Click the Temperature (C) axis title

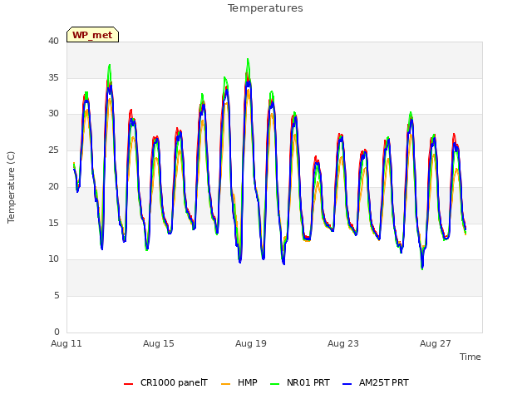click(11, 187)
